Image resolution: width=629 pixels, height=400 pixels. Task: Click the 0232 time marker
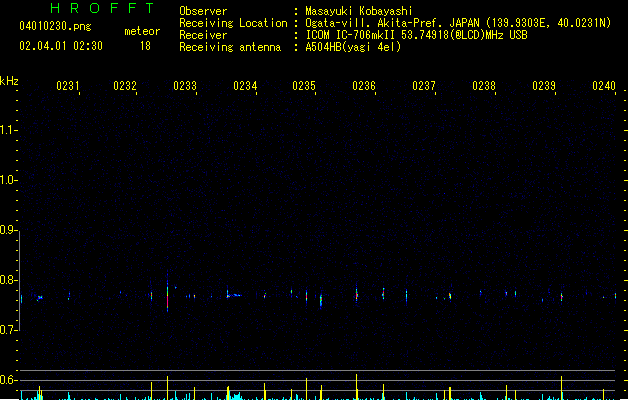click(x=125, y=85)
